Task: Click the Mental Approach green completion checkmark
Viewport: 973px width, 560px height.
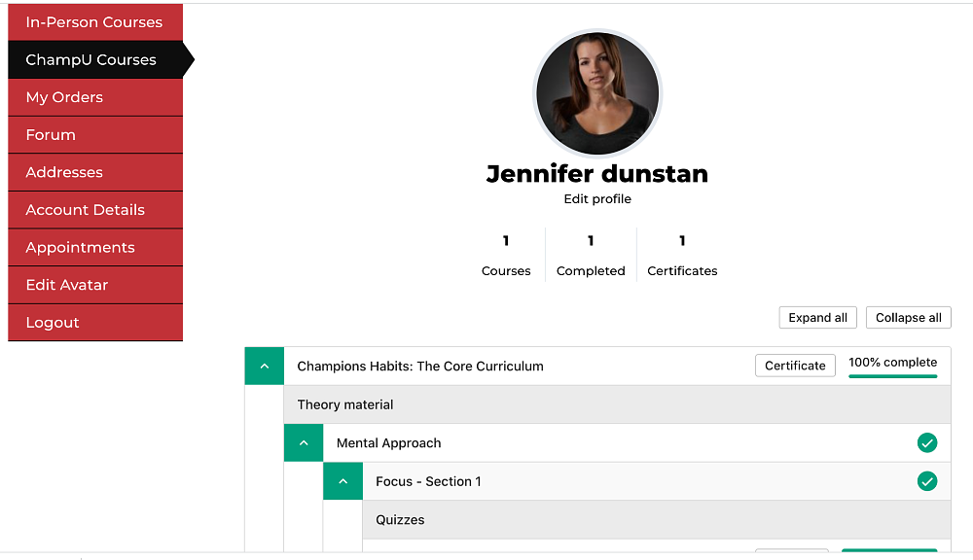Action: coord(927,443)
